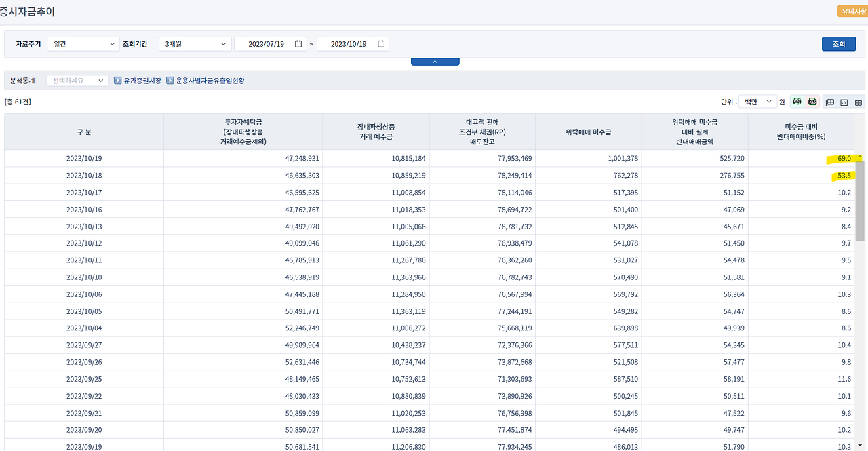Show bar chart view icon

tap(844, 102)
